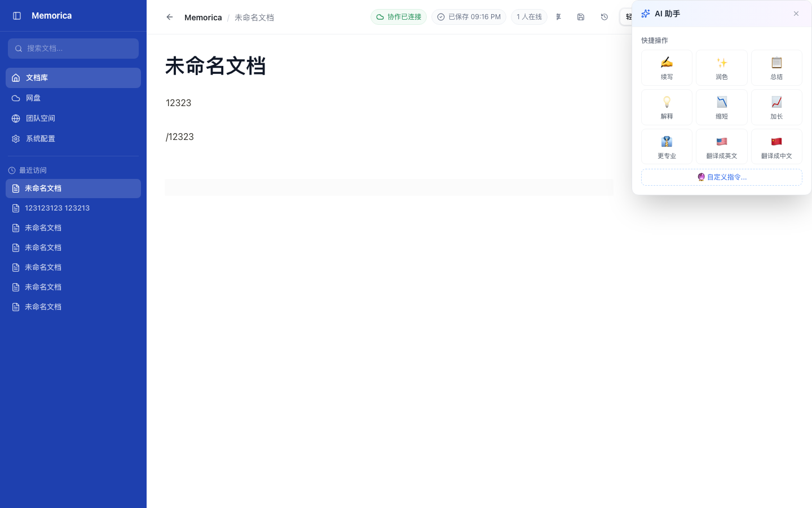
Task: Select the 更专业 quick action
Action: click(x=667, y=147)
